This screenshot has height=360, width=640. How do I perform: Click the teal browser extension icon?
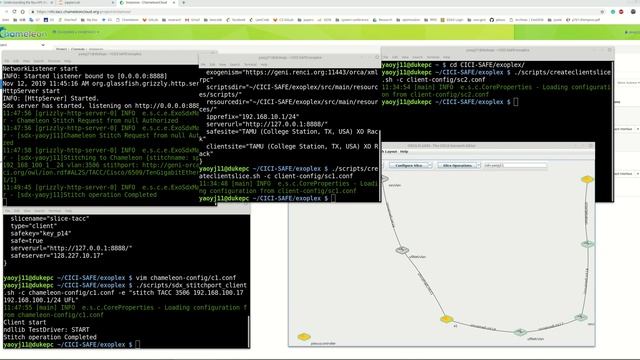[613, 12]
